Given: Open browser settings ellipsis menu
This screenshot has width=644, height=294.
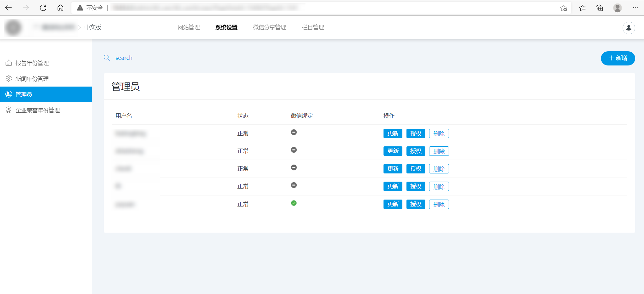Looking at the screenshot, I should (636, 8).
